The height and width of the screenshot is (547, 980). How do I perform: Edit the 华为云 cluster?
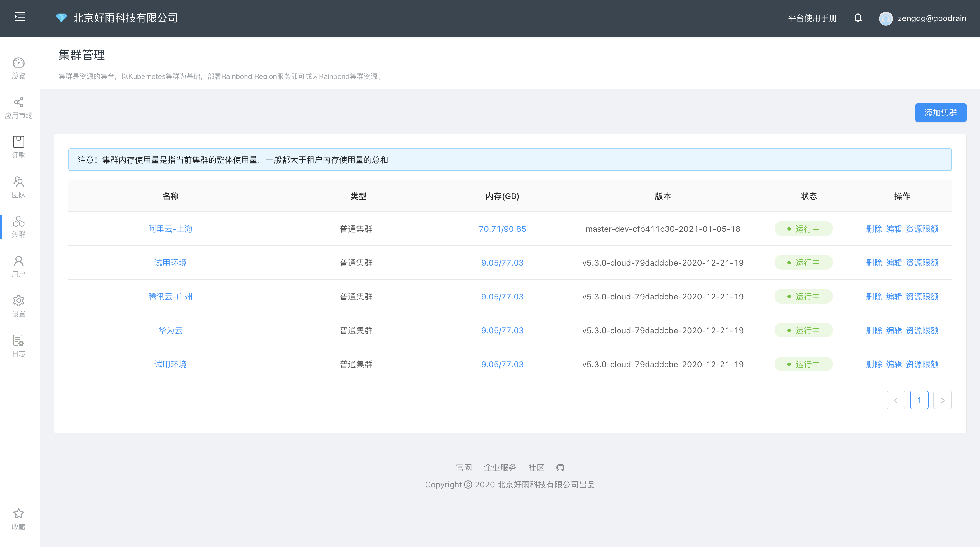pos(894,330)
